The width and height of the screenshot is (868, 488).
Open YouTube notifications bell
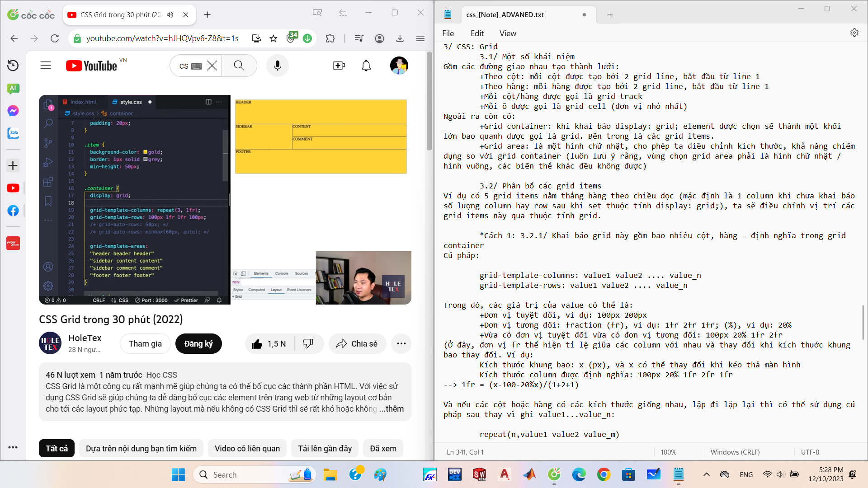pos(366,66)
